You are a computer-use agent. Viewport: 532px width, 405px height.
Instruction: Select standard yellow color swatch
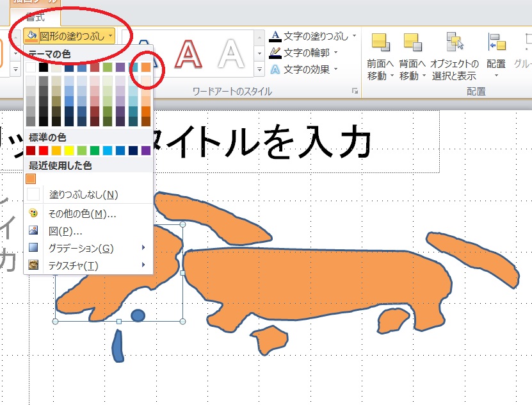69,151
